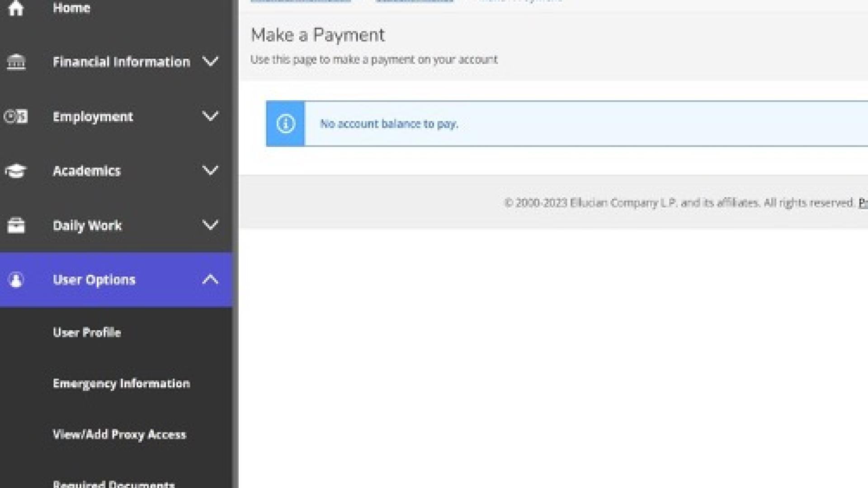Click the blue info icon in banner
Image resolution: width=868 pixels, height=488 pixels.
pyautogui.click(x=285, y=124)
